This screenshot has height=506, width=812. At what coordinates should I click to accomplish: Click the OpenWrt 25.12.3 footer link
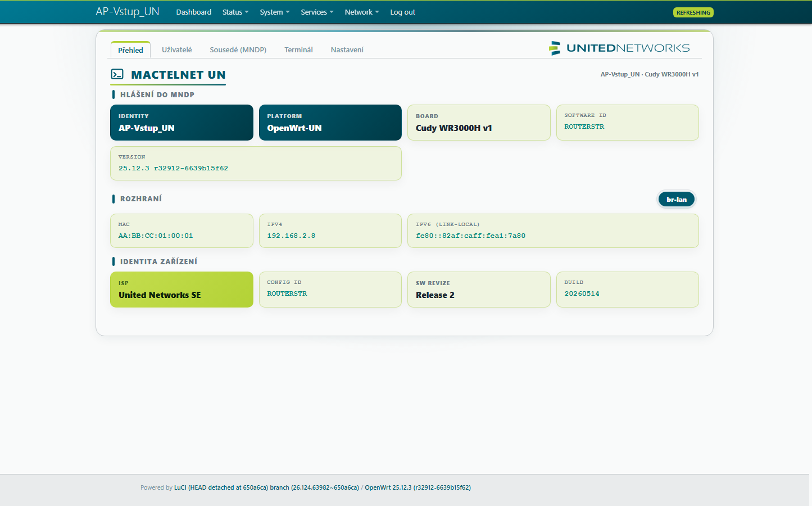tap(418, 487)
